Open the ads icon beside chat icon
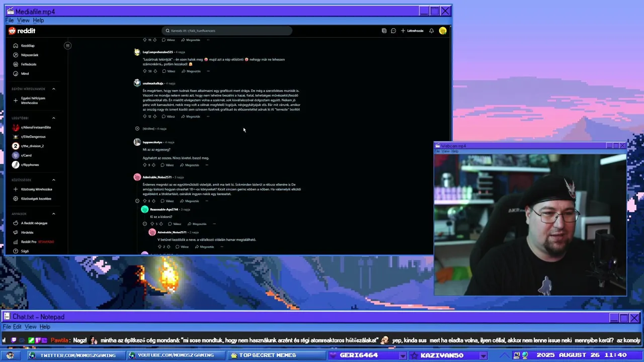 coord(384,31)
